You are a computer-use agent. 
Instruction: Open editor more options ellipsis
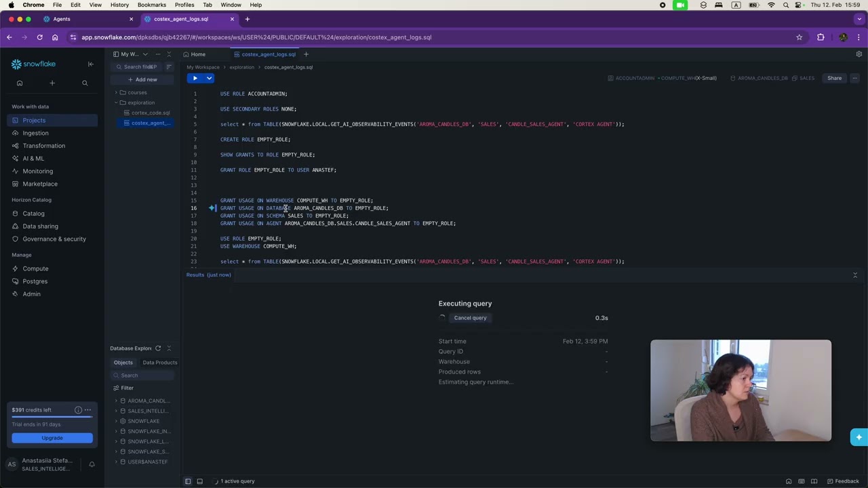click(x=854, y=79)
